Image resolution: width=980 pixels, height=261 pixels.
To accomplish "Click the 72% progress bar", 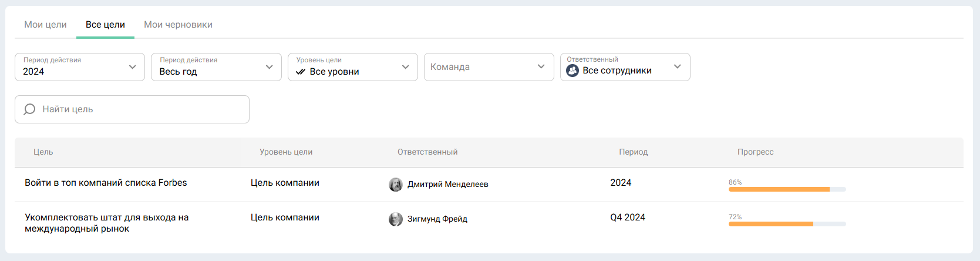I will (787, 224).
